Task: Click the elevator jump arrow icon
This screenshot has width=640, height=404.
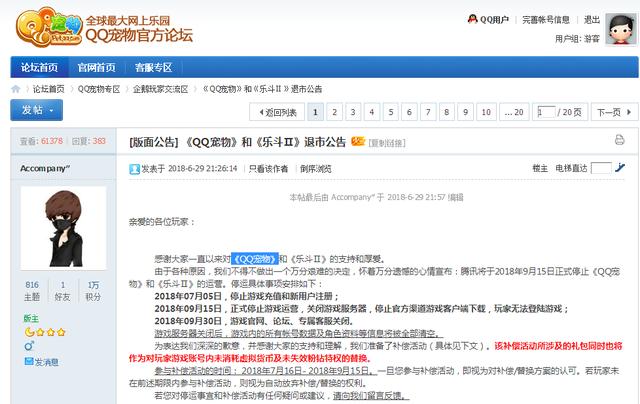Action: tap(620, 167)
